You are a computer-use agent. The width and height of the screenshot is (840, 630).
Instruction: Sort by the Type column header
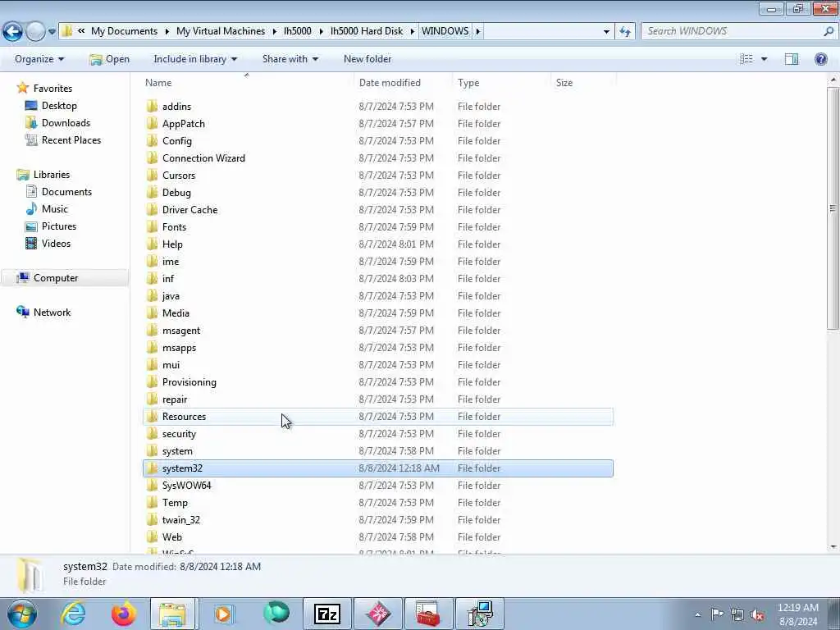[501, 83]
